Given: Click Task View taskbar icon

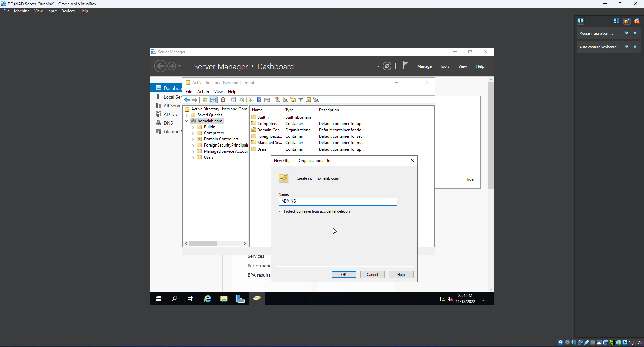Looking at the screenshot, I should coord(191,299).
